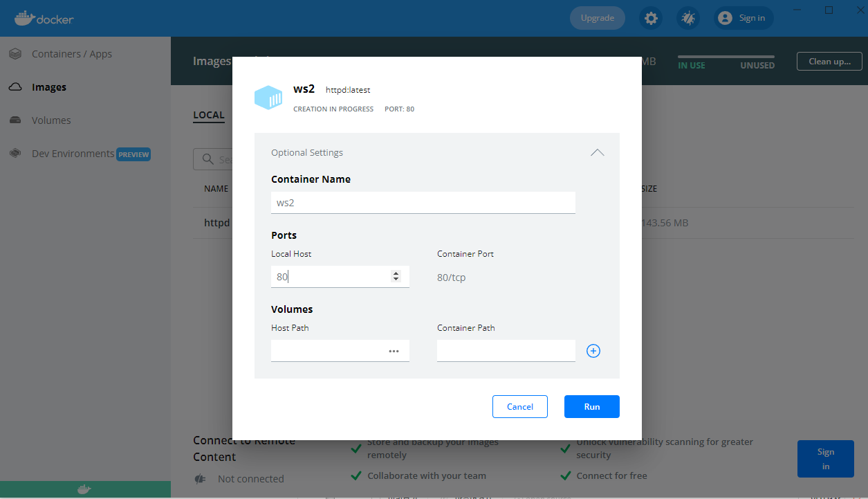Select the Images cloud sidebar icon
This screenshot has width=868, height=499.
[x=15, y=87]
